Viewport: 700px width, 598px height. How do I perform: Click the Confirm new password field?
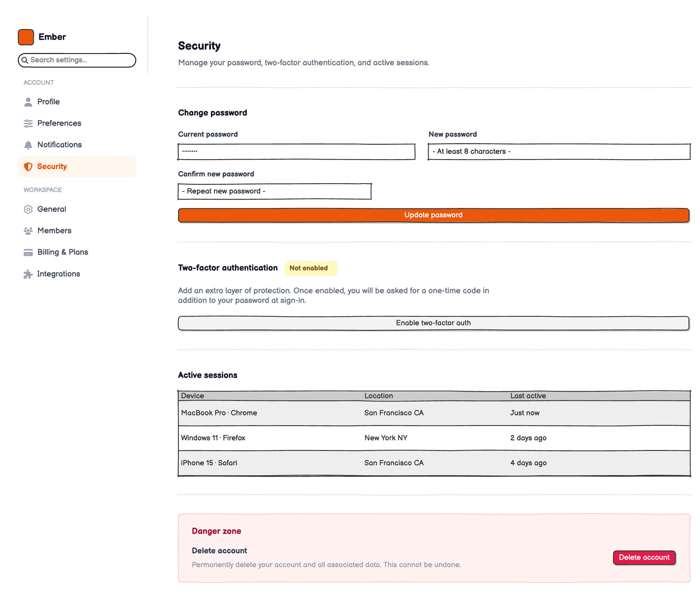(275, 192)
